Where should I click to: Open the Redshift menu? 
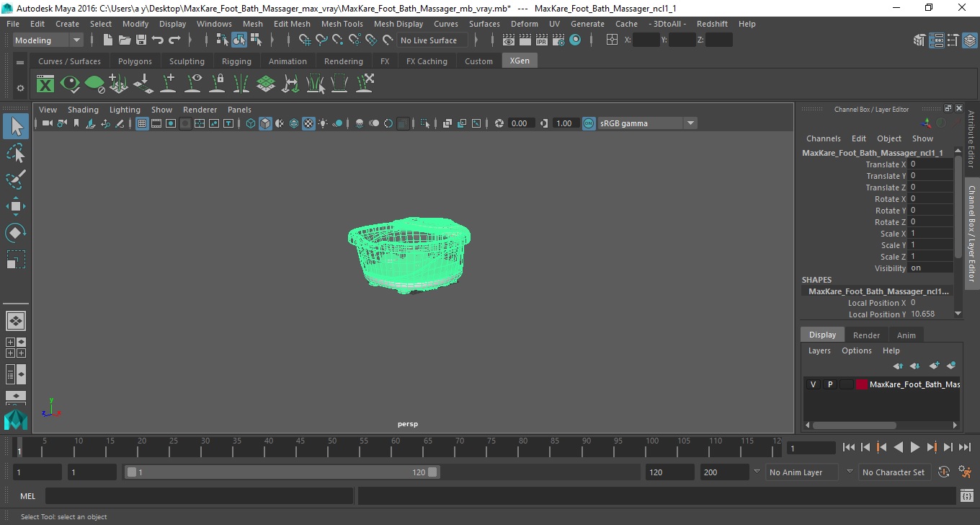click(x=712, y=24)
